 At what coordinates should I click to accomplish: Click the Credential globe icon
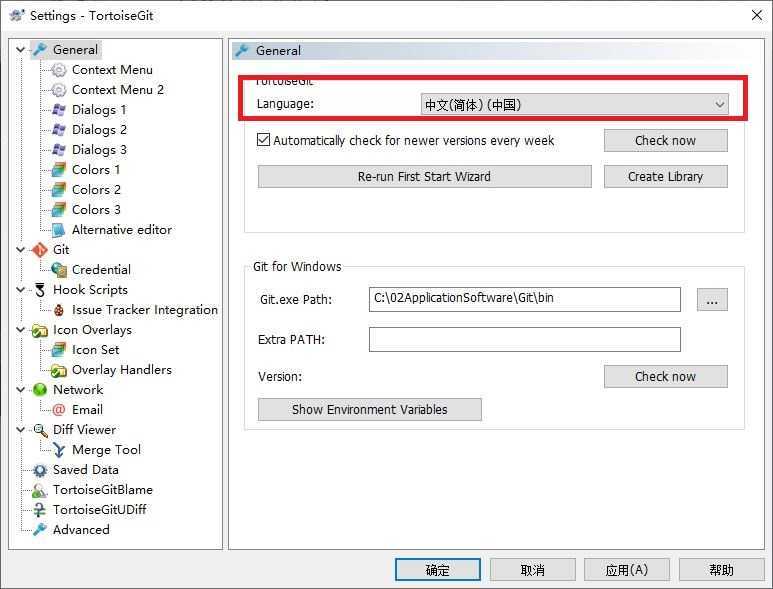pyautogui.click(x=59, y=270)
